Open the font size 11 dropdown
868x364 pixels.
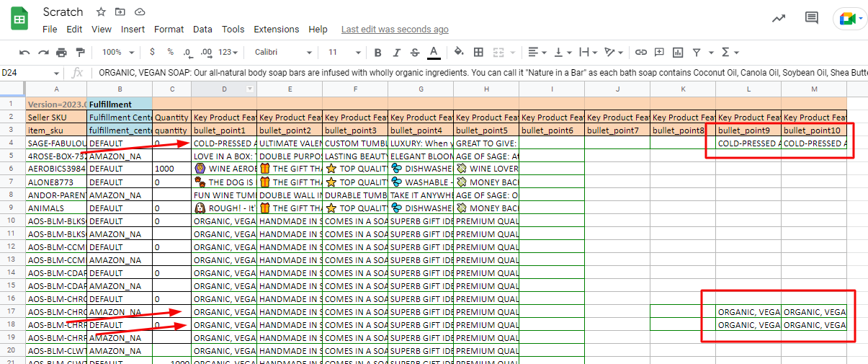pos(343,53)
